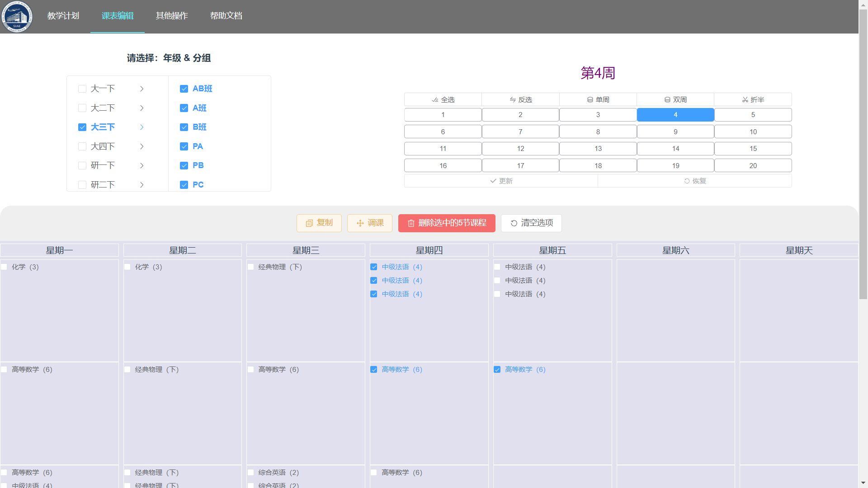Check Friday's first 中级法语 (4)
Image resolution: width=868 pixels, height=488 pixels.
[497, 267]
